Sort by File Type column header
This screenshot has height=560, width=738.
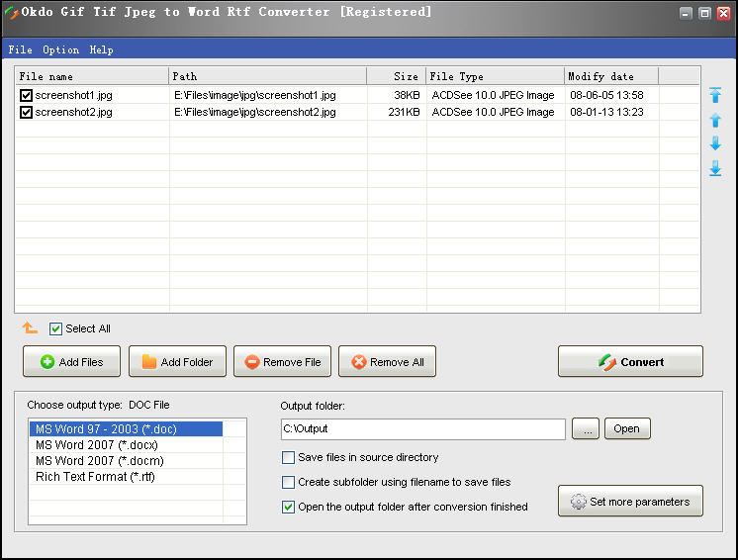pos(496,76)
